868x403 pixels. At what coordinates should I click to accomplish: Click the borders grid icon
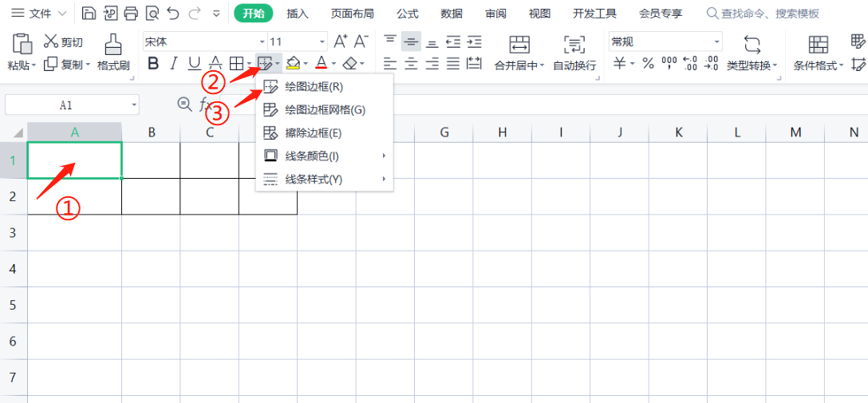pos(236,64)
